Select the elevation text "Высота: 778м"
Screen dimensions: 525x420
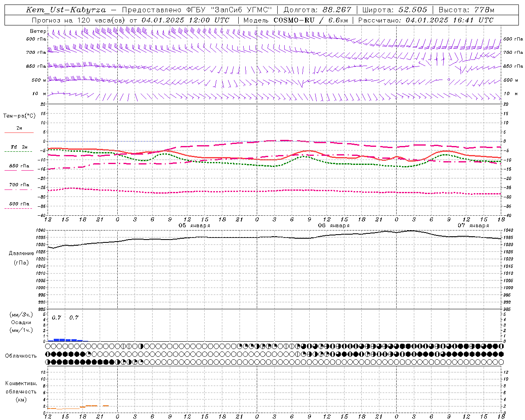pos(466,10)
